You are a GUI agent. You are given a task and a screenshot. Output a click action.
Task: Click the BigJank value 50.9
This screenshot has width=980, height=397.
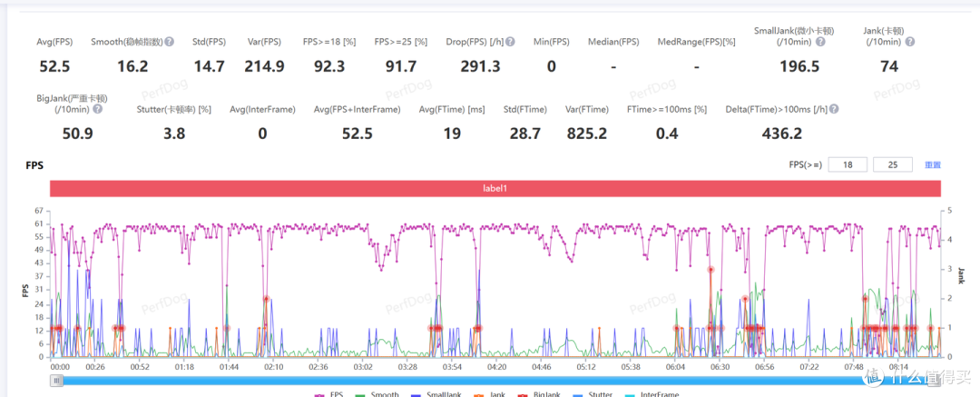(x=77, y=133)
